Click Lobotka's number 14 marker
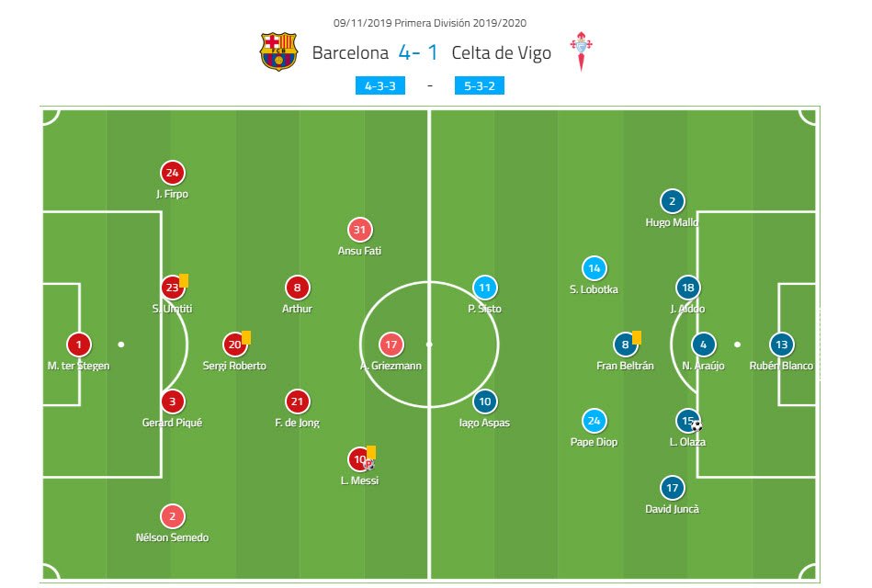 [594, 268]
